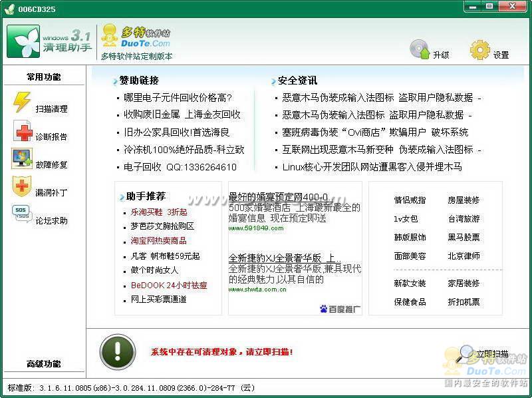Screen dimensions: 532x398
Task: Open the shield 漏洞补丁 icon
Action: click(x=22, y=186)
